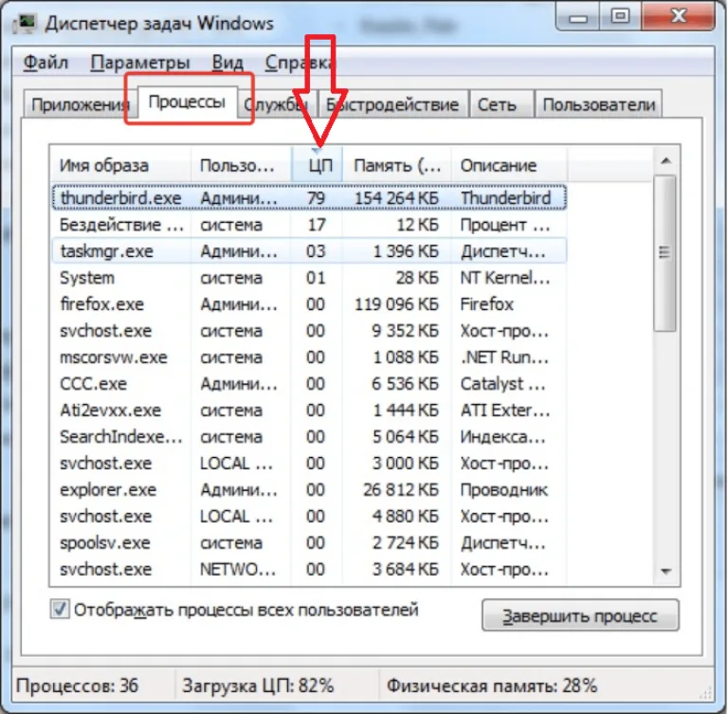Switch to the Быстродействие tab
This screenshot has height=714, width=728.
[x=392, y=104]
